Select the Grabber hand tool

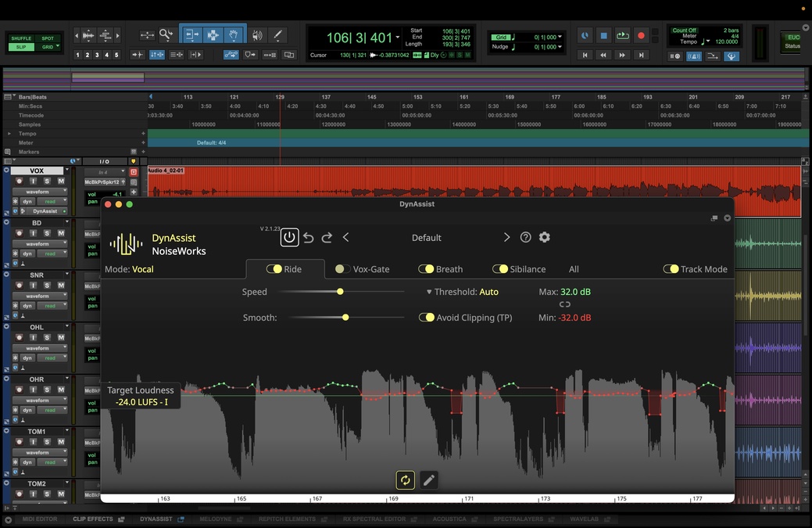(233, 35)
